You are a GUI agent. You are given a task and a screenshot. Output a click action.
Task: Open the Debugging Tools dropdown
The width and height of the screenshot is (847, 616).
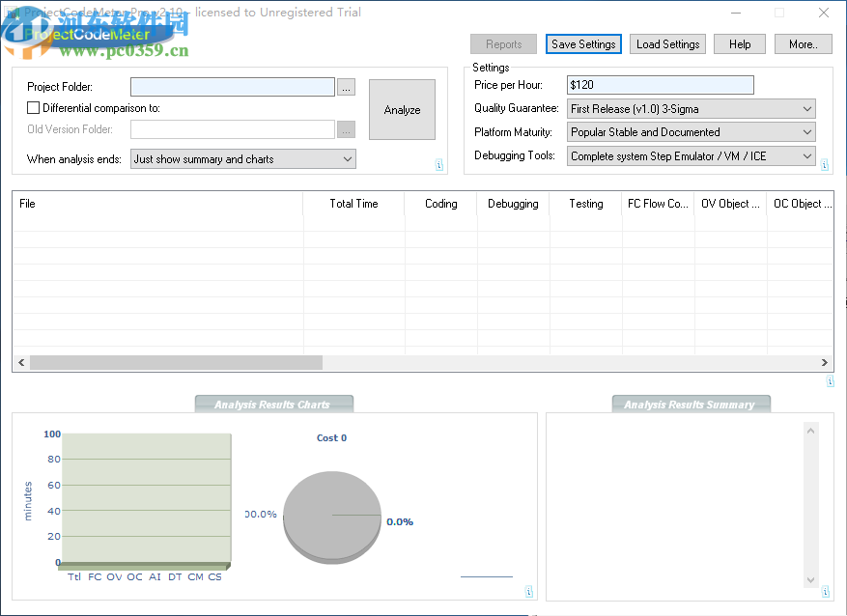pos(691,155)
